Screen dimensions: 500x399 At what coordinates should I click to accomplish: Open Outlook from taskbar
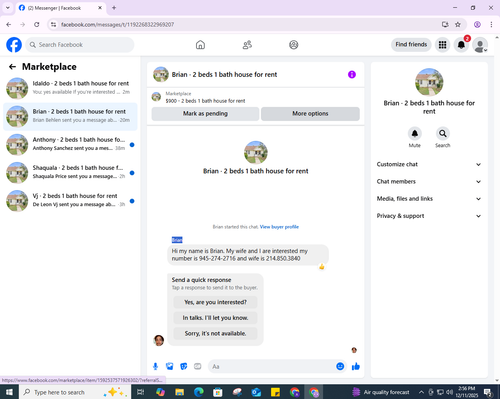click(x=256, y=392)
